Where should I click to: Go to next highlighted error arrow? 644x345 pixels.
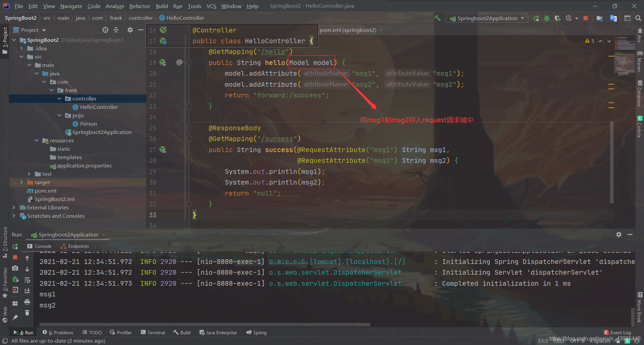point(609,41)
